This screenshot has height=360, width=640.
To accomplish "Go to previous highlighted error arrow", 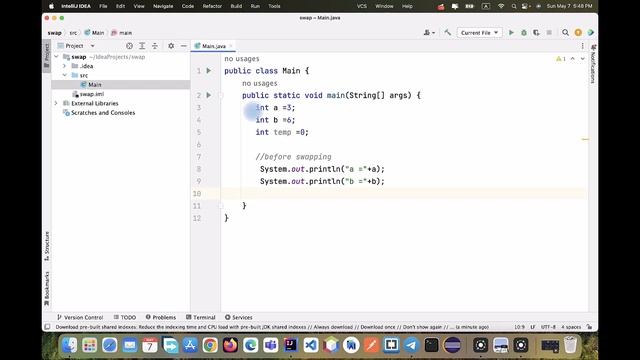I will pos(573,59).
